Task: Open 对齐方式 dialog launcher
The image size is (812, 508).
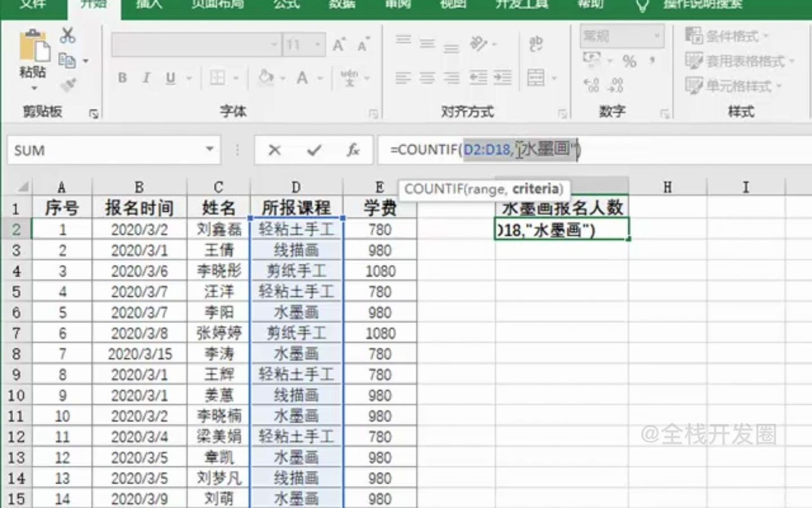Action: [x=562, y=114]
